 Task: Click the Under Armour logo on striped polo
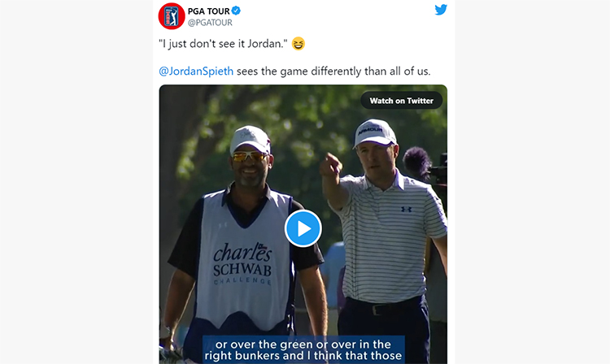(406, 210)
